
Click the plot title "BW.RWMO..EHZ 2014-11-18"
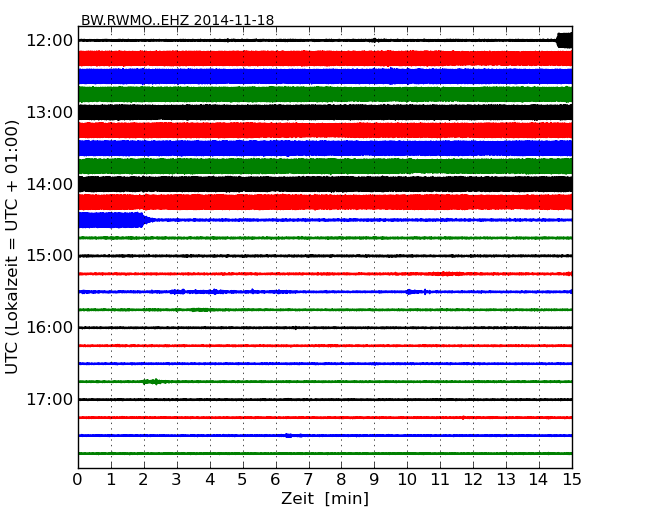coord(177,20)
